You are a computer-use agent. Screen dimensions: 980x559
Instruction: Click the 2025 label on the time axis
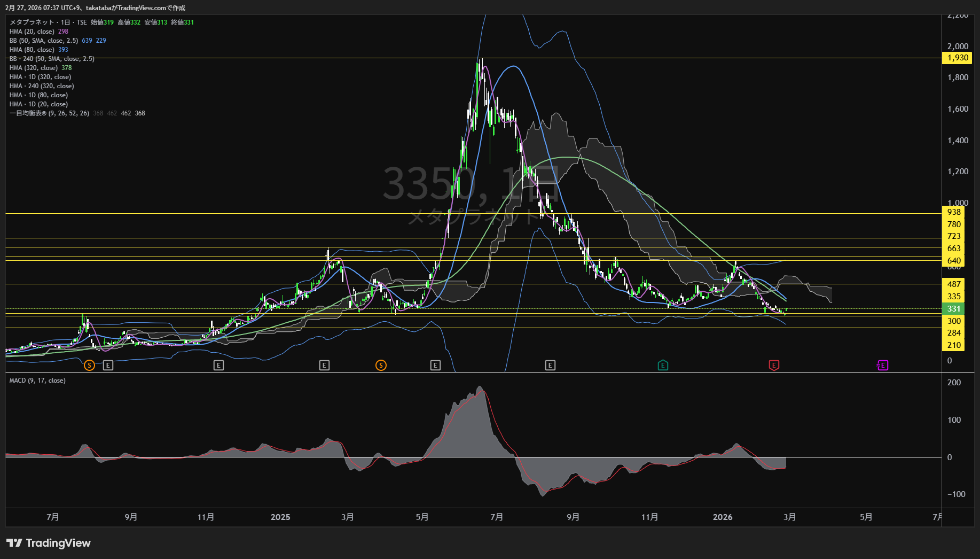tap(280, 517)
